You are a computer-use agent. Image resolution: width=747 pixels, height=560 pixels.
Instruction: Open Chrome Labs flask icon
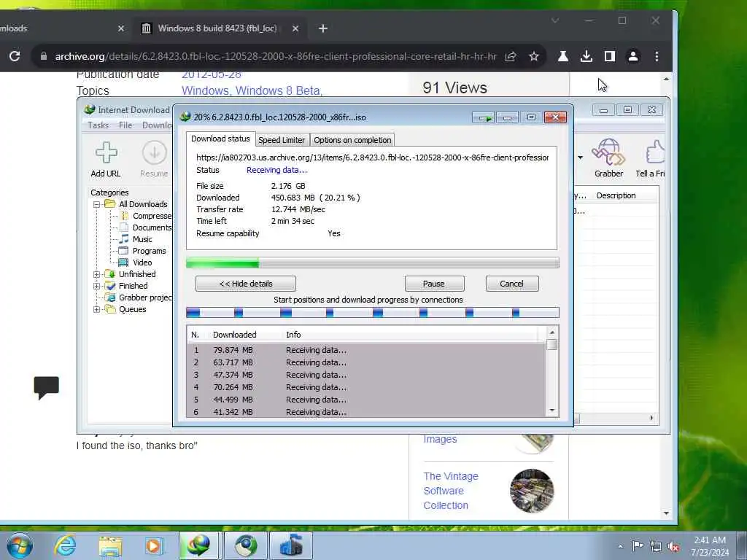click(562, 56)
